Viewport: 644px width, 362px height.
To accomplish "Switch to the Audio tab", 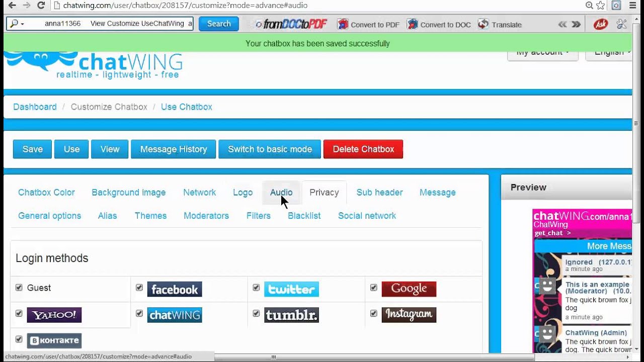I will (x=281, y=193).
